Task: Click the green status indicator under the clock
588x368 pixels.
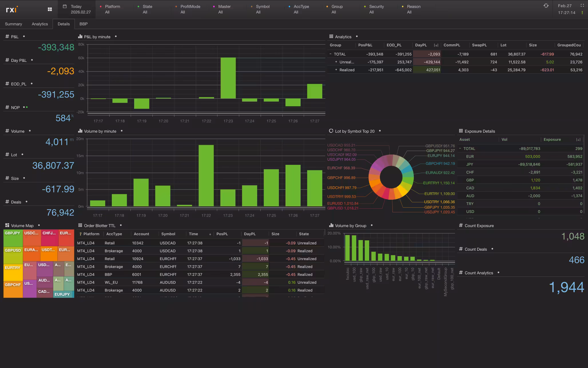Action: click(x=582, y=13)
